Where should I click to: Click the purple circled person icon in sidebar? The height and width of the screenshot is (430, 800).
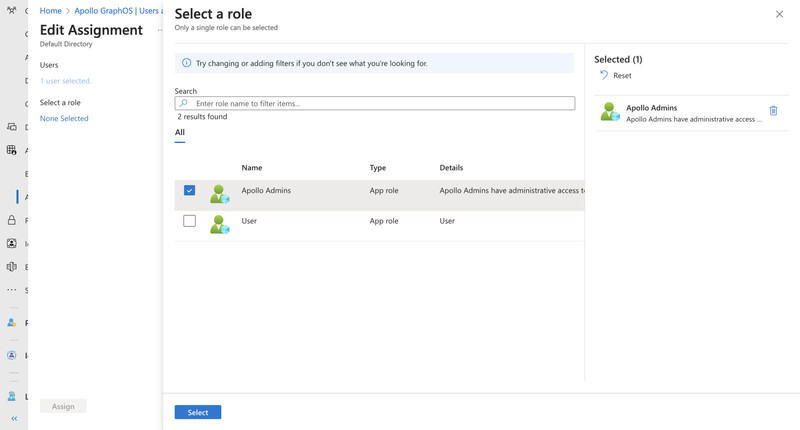11,355
